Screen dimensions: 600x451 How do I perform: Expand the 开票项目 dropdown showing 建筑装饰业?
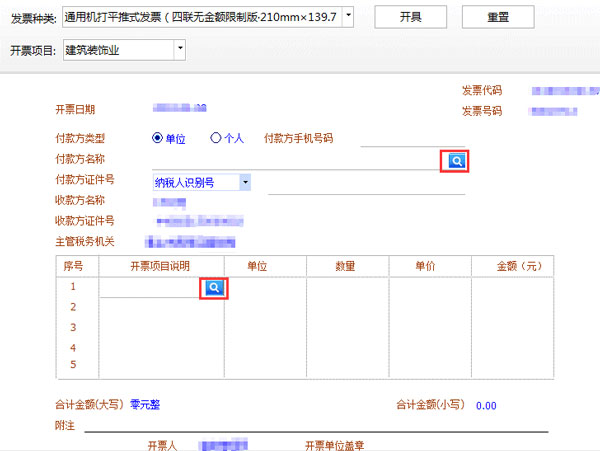(179, 47)
